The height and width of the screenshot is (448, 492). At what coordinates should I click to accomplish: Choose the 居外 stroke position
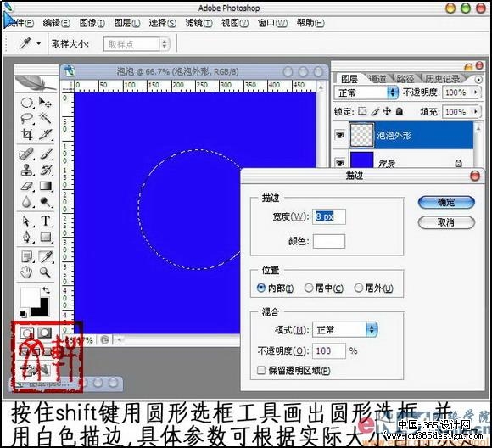(x=373, y=288)
